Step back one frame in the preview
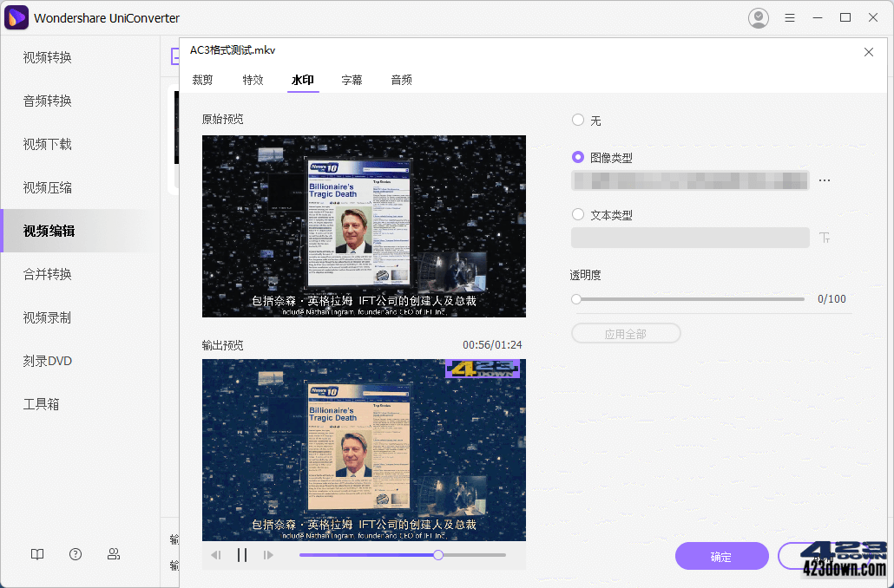Image resolution: width=894 pixels, height=588 pixels. [216, 554]
